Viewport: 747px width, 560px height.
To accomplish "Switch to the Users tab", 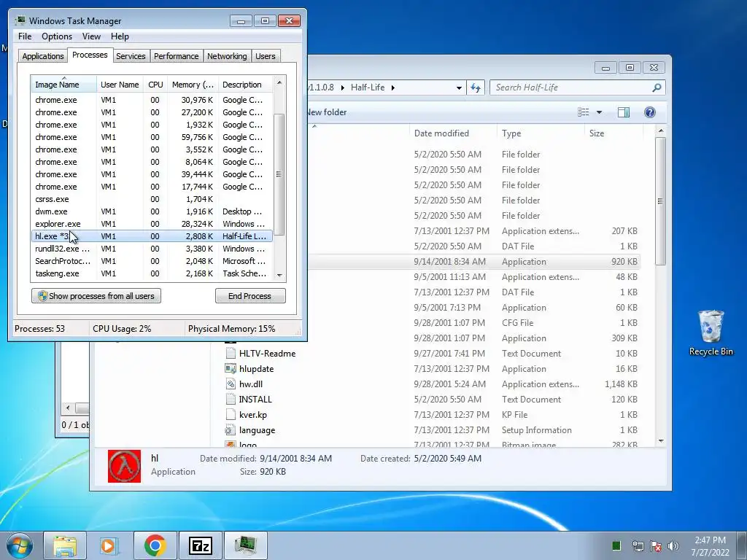I will pos(265,56).
